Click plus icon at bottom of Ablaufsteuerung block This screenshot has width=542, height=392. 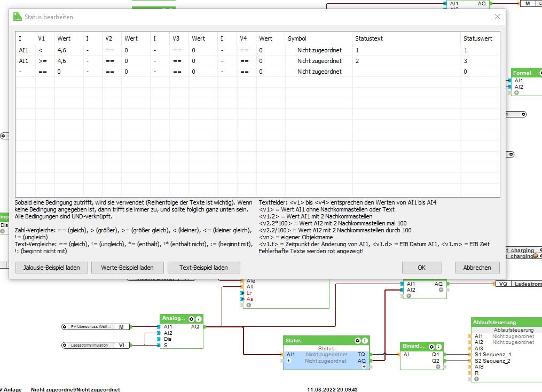[x=476, y=379]
